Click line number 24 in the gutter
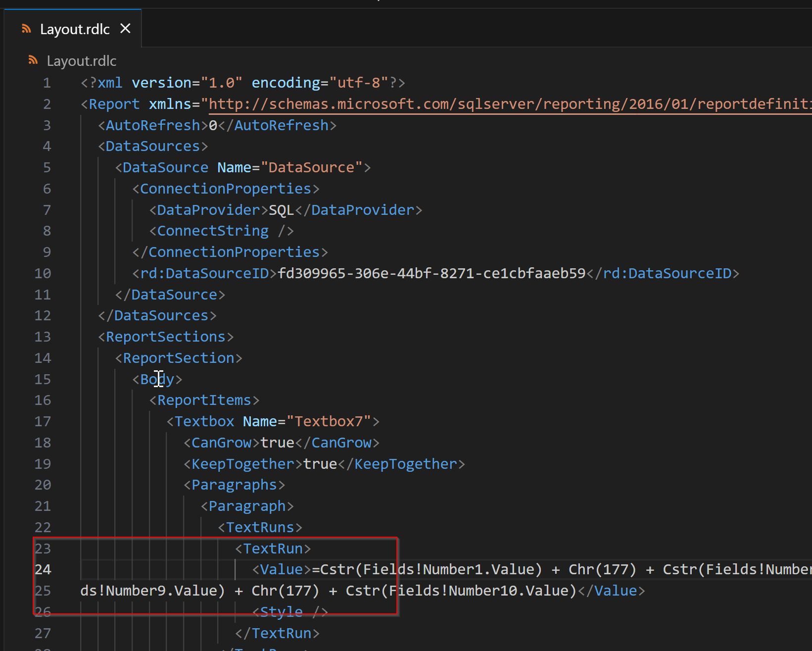812x651 pixels. 43,569
